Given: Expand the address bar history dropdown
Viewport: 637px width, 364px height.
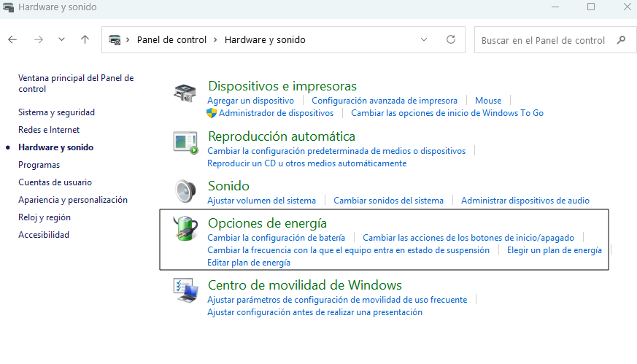Looking at the screenshot, I should (x=424, y=39).
